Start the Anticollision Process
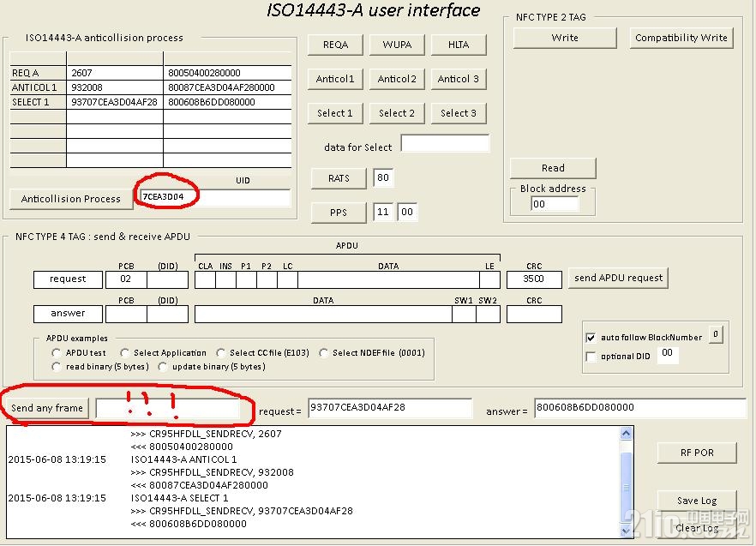The height and width of the screenshot is (546, 756). click(71, 199)
